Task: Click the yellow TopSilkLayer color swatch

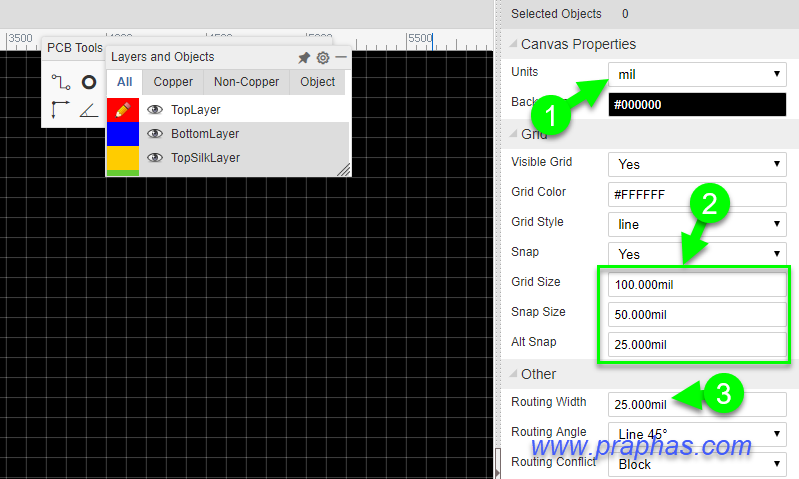Action: click(123, 158)
